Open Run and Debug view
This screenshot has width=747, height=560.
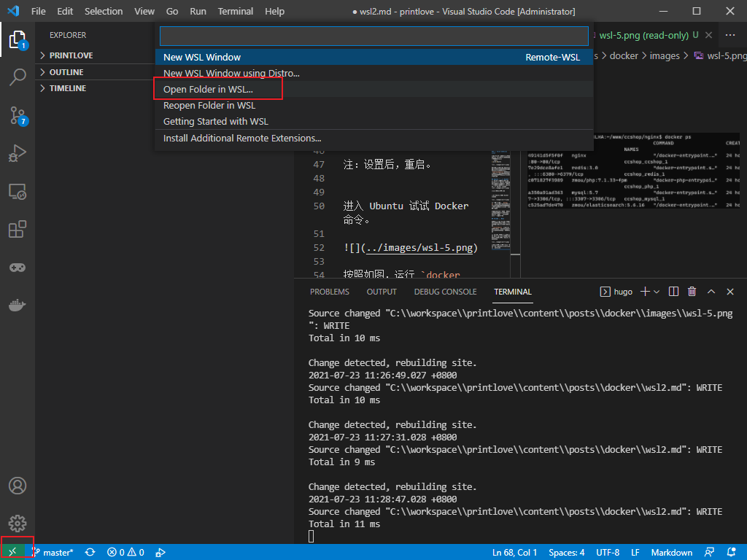coord(18,153)
